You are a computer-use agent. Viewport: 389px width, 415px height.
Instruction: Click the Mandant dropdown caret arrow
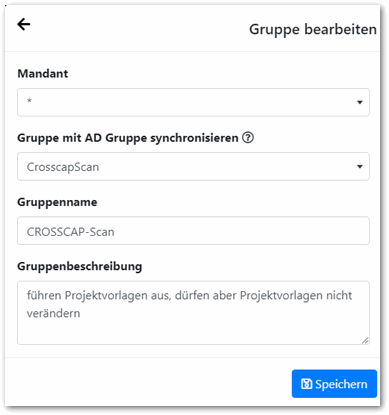(x=360, y=102)
